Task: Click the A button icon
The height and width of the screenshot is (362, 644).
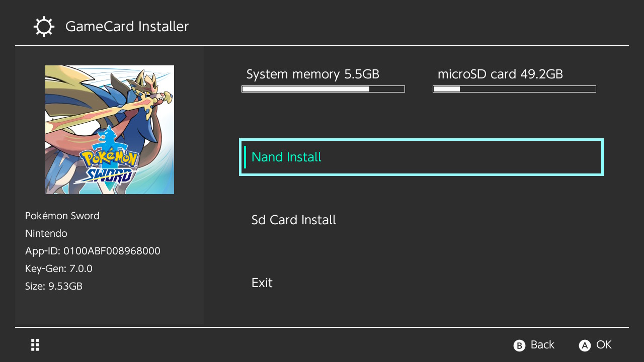Action: coord(585,345)
